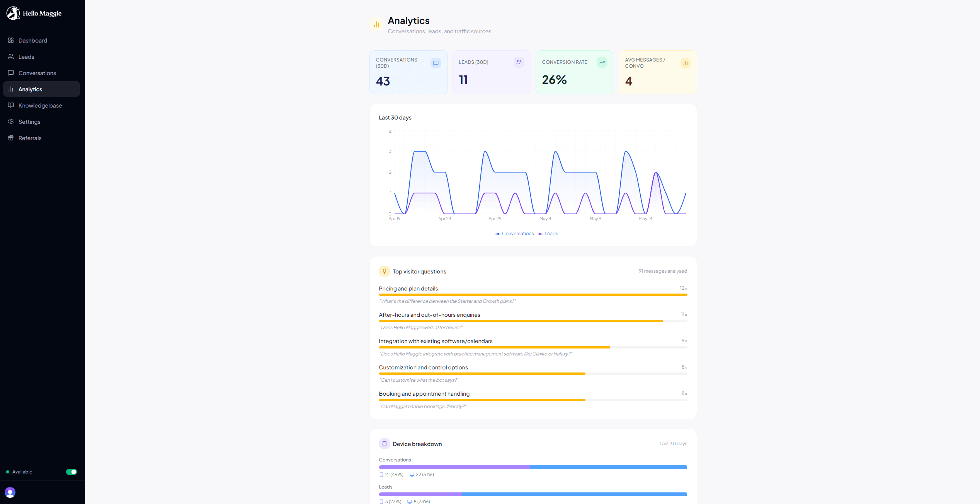
Task: Click the phone icon beside Device breakdown
Action: tap(384, 444)
